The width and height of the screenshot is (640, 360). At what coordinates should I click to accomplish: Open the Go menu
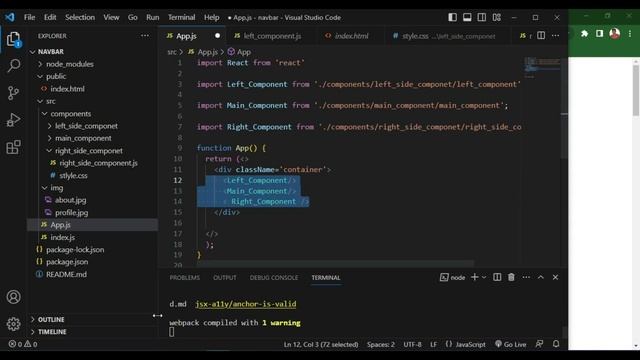(x=133, y=17)
